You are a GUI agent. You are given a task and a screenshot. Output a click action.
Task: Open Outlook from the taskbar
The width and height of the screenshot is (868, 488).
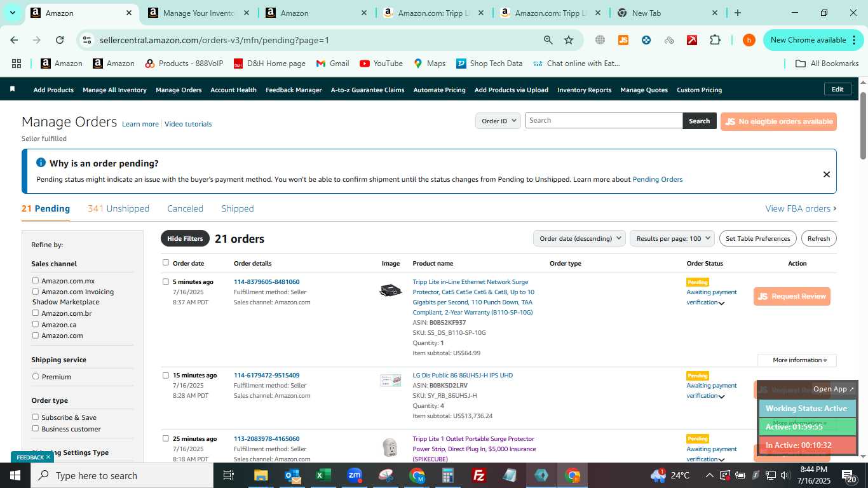coord(292,475)
